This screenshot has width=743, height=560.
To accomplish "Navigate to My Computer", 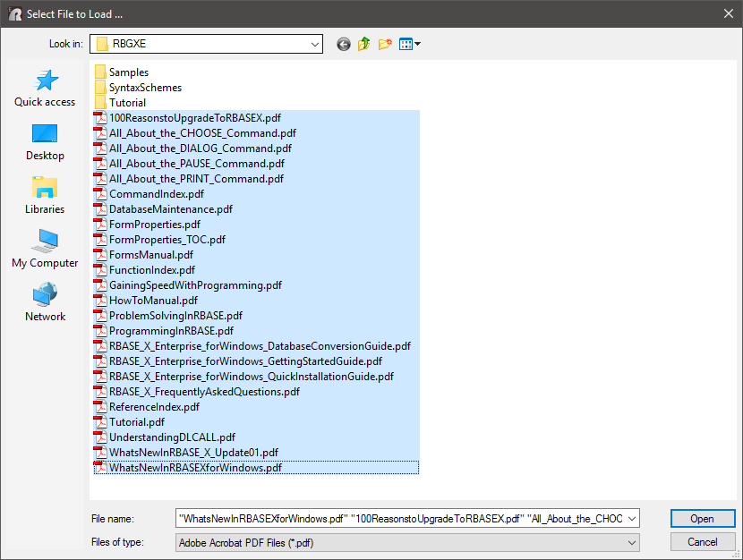I will [45, 250].
